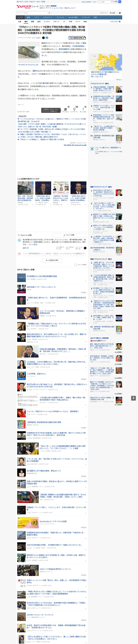Click the マイページ link
Screen dimensions: 138x644
[x=103, y=13]
